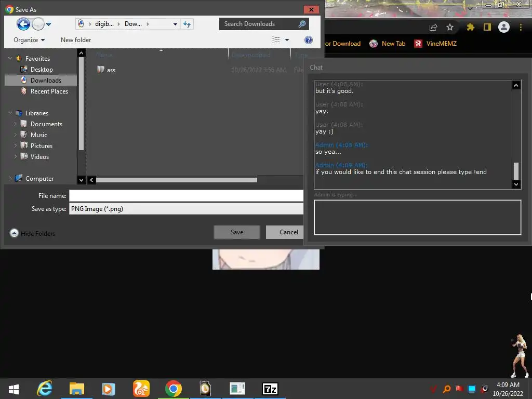Screen dimensions: 532x399
Task: Go back using the blue Back arrow
Action: [23, 24]
